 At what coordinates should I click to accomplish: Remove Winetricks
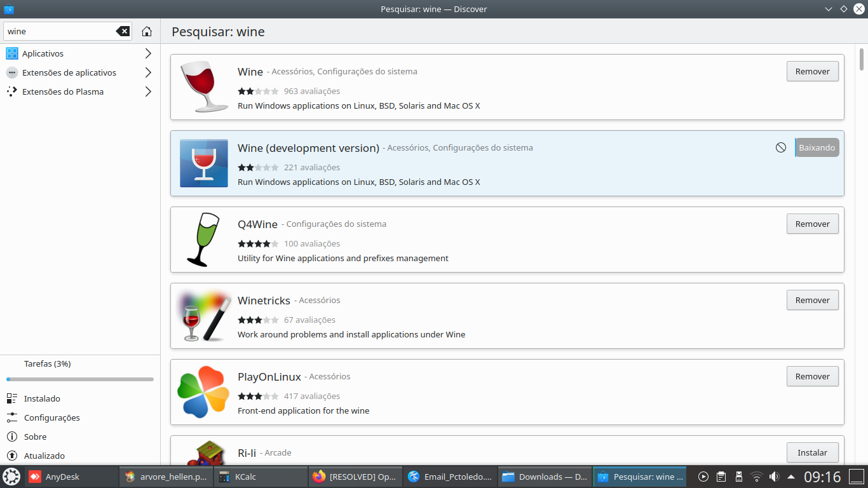[x=812, y=300]
